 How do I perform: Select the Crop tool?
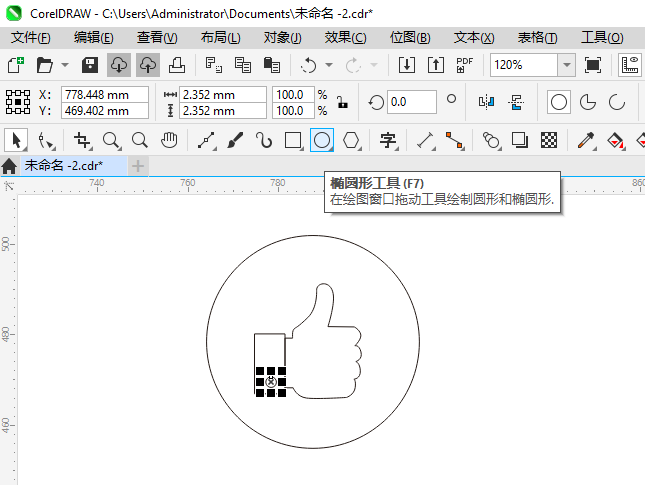coord(83,140)
